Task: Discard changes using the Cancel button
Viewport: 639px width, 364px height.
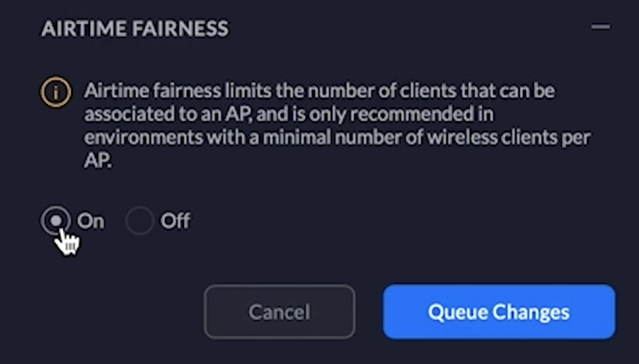Action: tap(280, 312)
